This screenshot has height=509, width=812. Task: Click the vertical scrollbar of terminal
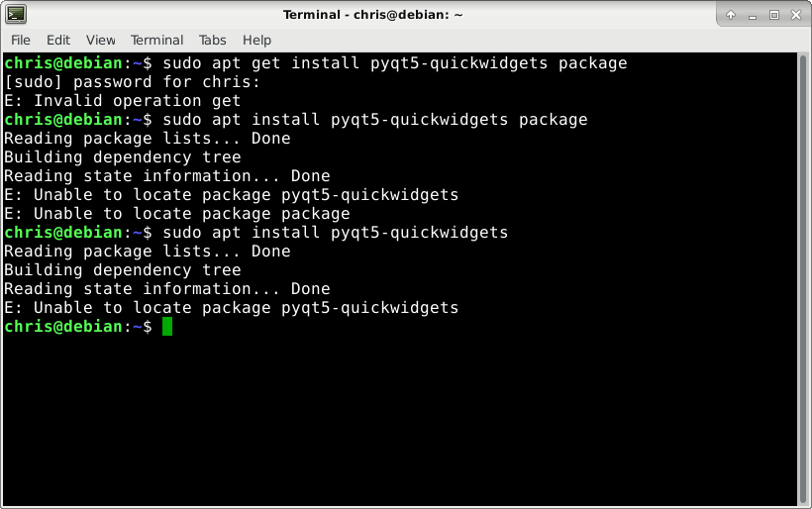pos(803,278)
